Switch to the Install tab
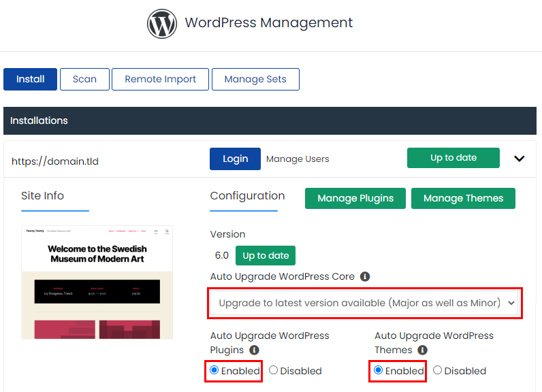Viewport: 542px width, 392px height. pos(31,79)
